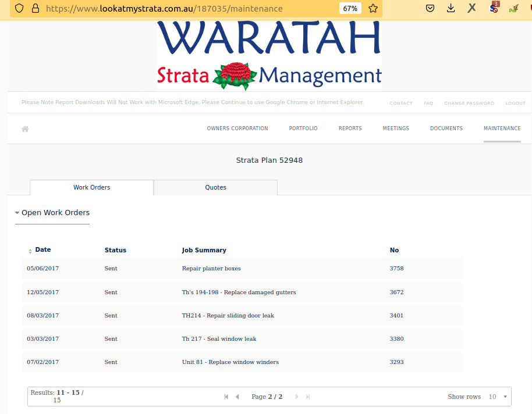Click the PDF extension icon
The height and width of the screenshot is (414, 532).
tap(514, 8)
